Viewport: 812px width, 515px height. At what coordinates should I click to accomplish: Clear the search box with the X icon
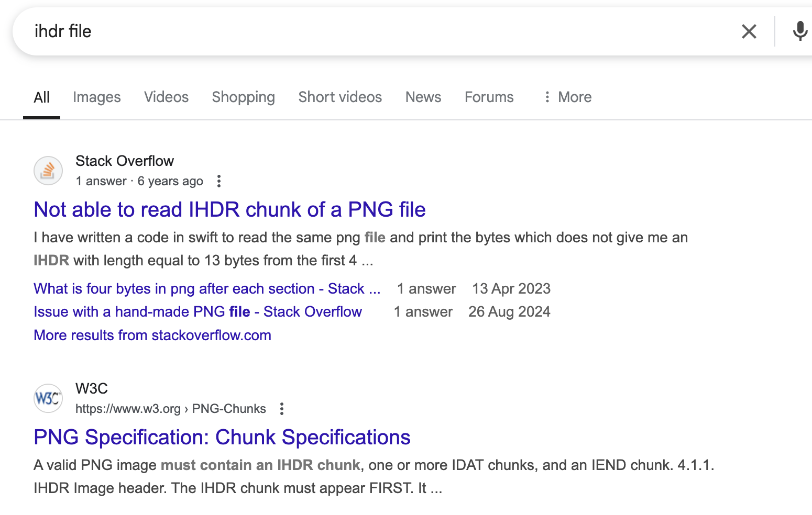coord(749,31)
